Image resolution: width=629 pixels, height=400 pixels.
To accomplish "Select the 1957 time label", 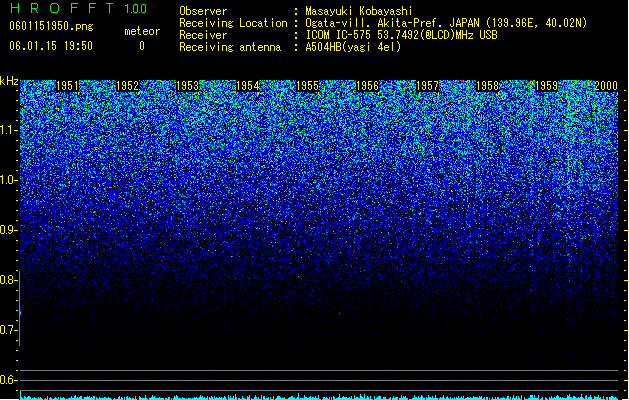I will tap(427, 86).
